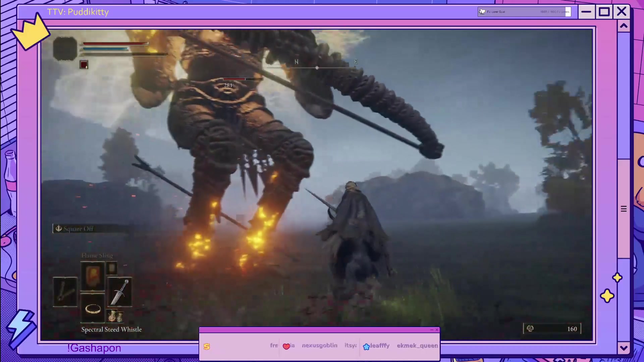This screenshot has width=644, height=362.
Task: Click the "Spectral Steed Whistle" label
Action: coord(112,329)
